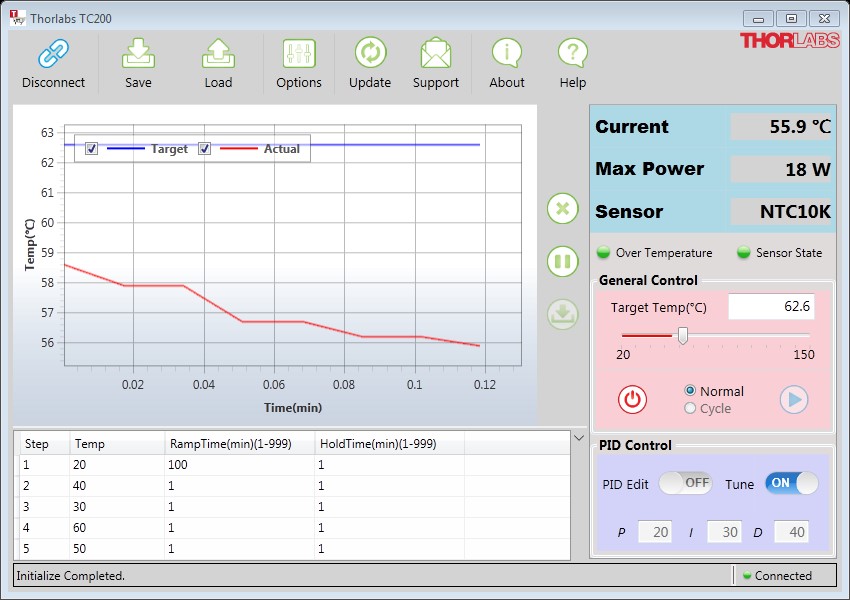Screen dimensions: 850x600
Task: Click the Current temperature value 55.9 °C
Action: click(x=781, y=127)
